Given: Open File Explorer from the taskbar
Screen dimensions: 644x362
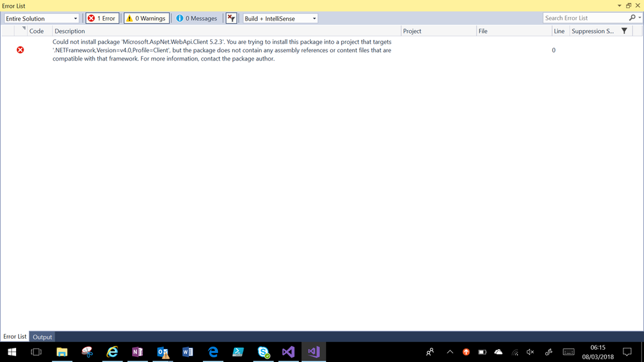Looking at the screenshot, I should [62, 352].
